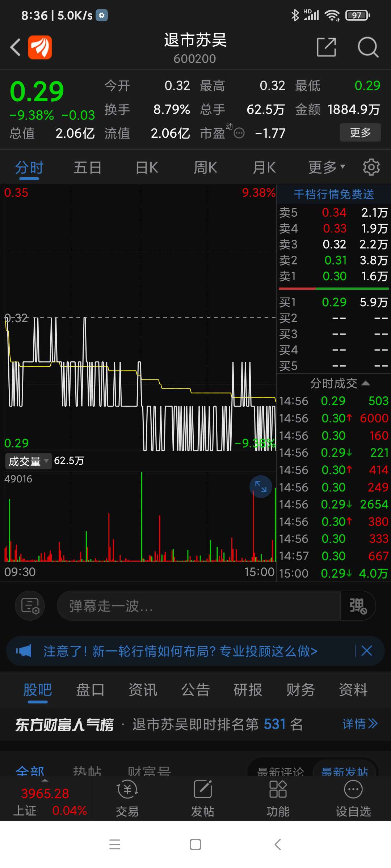This screenshot has height=868, width=391.
Task: Open search with the magnifier icon
Action: pyautogui.click(x=368, y=47)
